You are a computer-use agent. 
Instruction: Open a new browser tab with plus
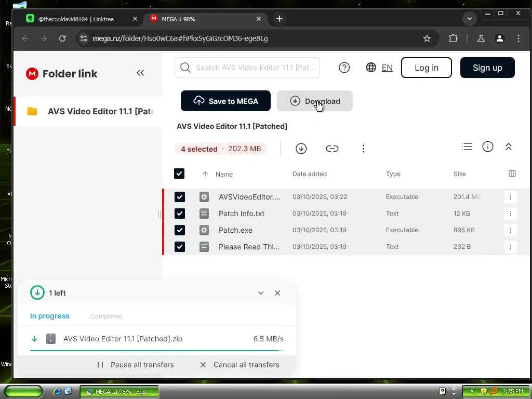[x=279, y=19]
